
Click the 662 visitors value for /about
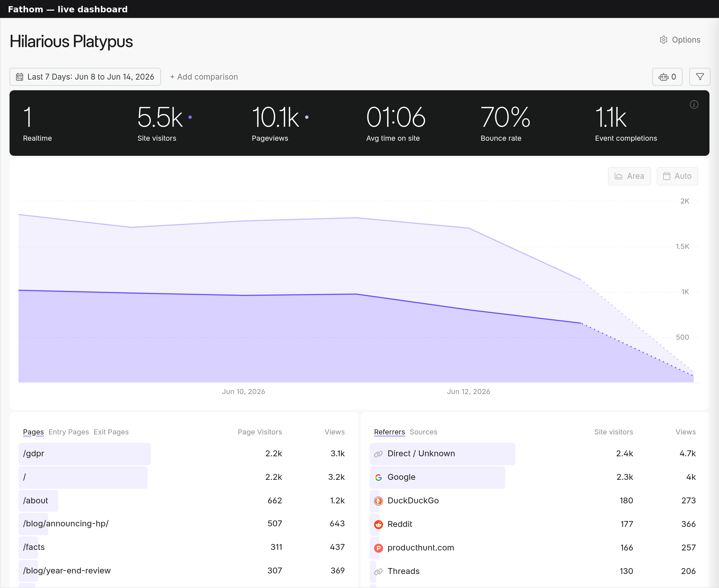pos(275,501)
